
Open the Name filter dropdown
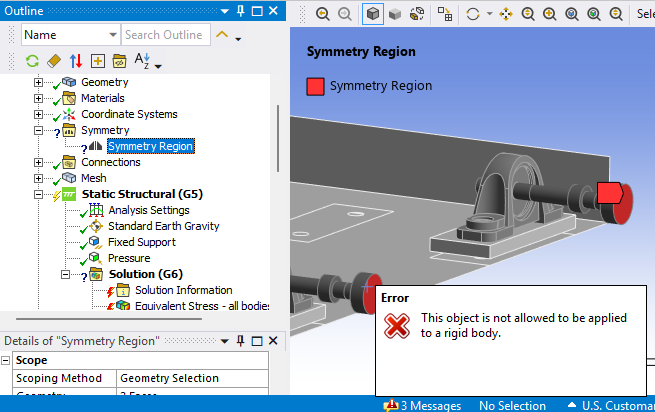[x=112, y=35]
